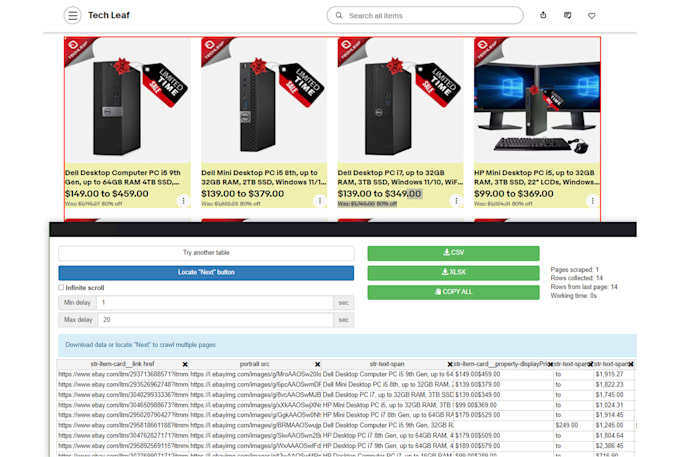Open three-dot menu on HP Mini Desktop card
This screenshot has height=457, width=680.
[592, 201]
